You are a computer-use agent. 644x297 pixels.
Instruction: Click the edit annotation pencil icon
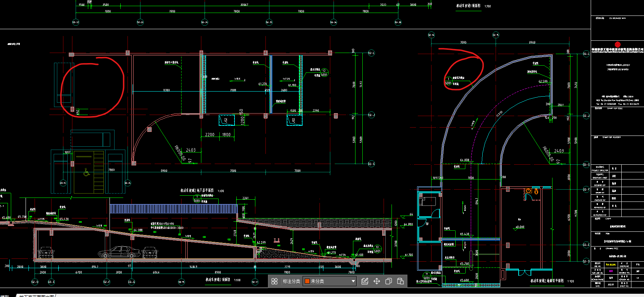365,281
